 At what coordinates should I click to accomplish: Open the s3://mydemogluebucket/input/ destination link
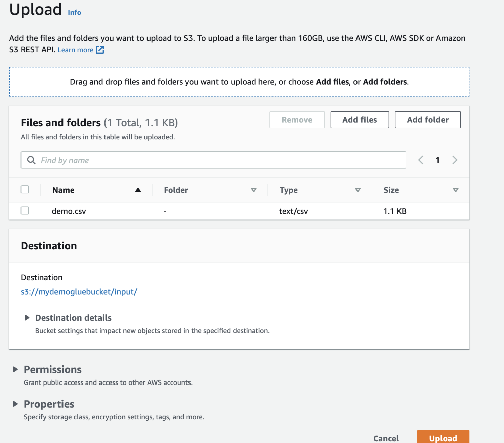click(x=79, y=292)
